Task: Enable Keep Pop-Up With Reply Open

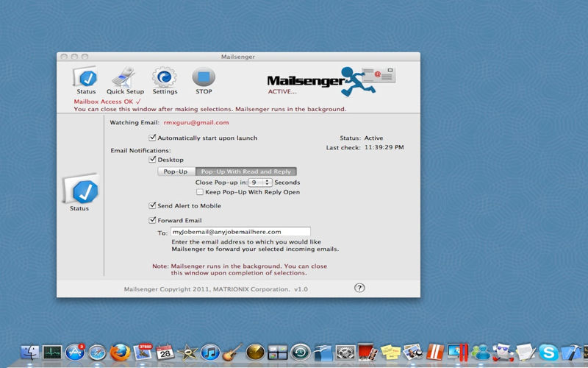Action: click(x=200, y=192)
